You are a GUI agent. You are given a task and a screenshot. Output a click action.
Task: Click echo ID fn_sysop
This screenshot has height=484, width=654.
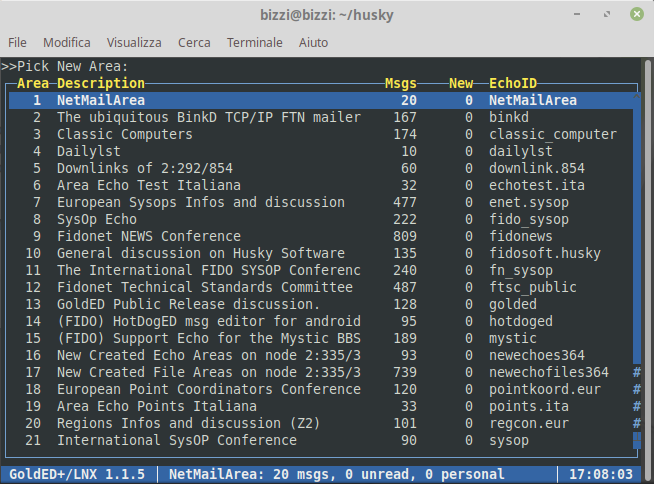pyautogui.click(x=521, y=270)
